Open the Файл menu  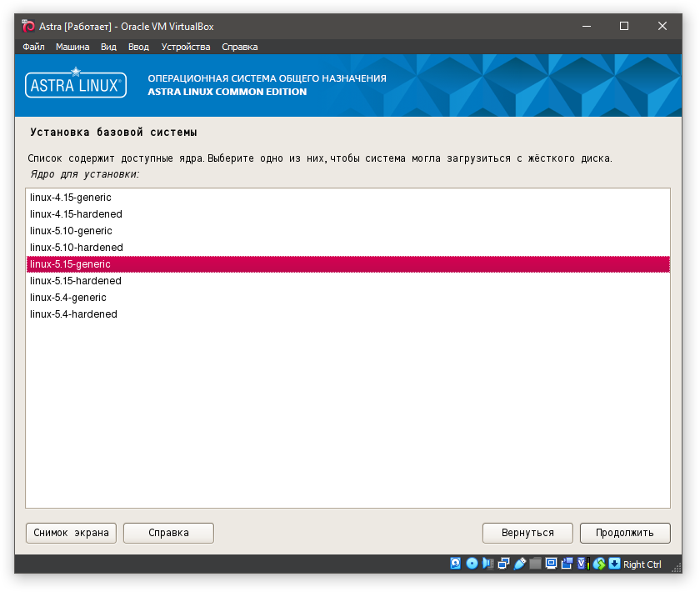(x=33, y=47)
